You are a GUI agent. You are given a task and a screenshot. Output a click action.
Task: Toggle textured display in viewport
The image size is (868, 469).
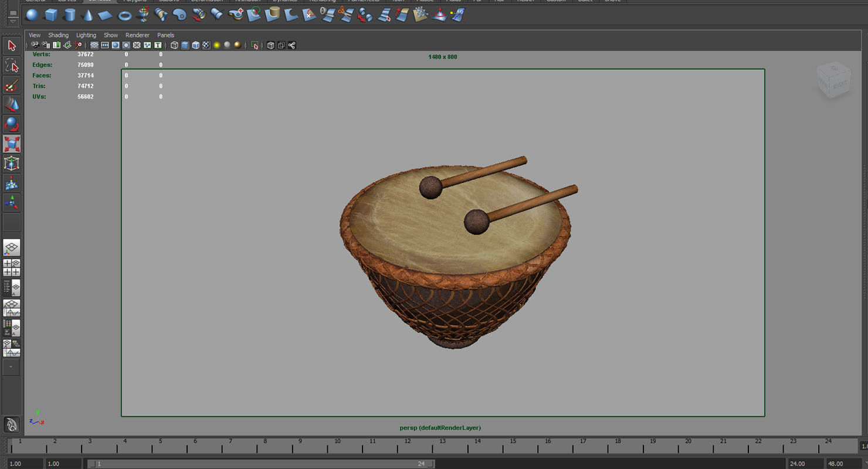click(206, 45)
